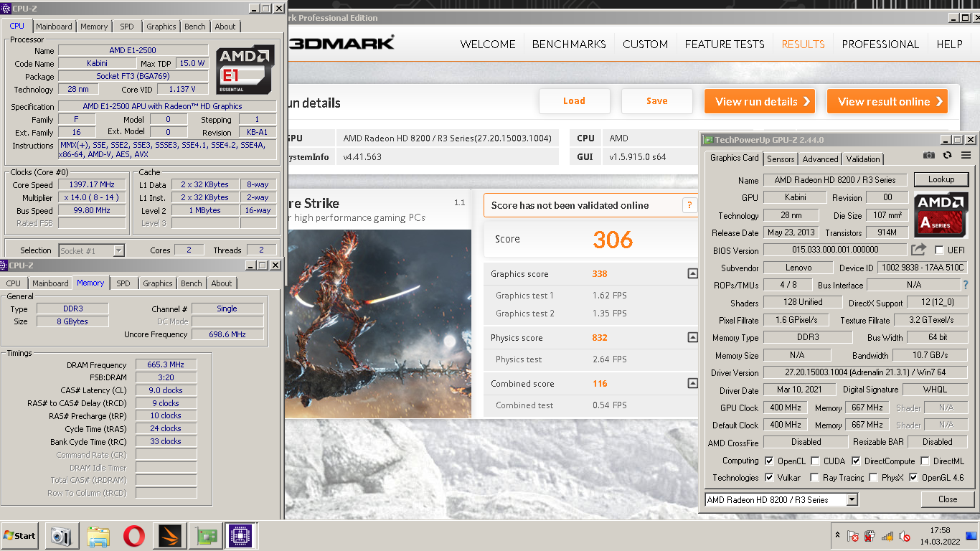Click the BIOS export share icon in GPU-Z
Image resolution: width=980 pixels, height=551 pixels.
[918, 250]
